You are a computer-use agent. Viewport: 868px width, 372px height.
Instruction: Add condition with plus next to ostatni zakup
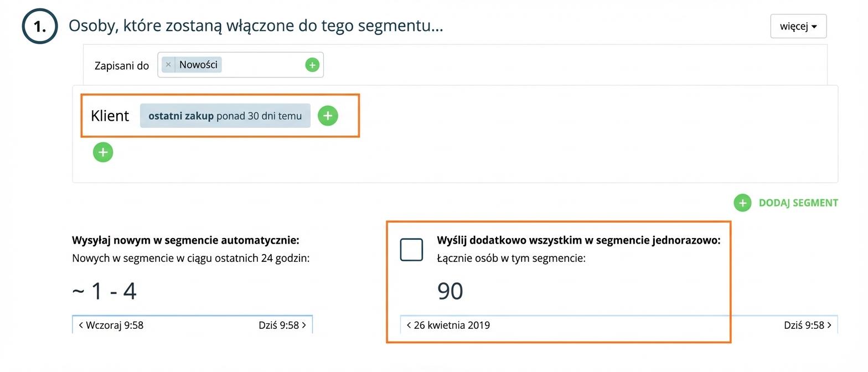[328, 116]
